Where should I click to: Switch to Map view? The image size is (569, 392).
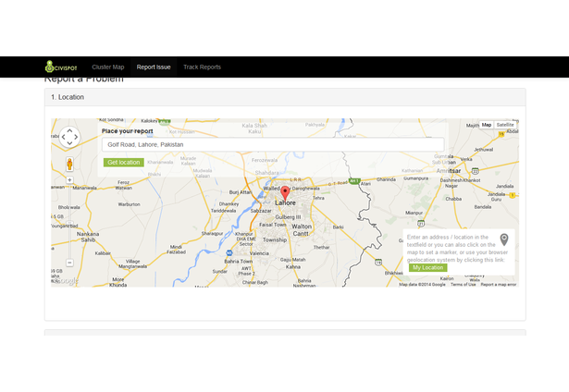pos(487,125)
